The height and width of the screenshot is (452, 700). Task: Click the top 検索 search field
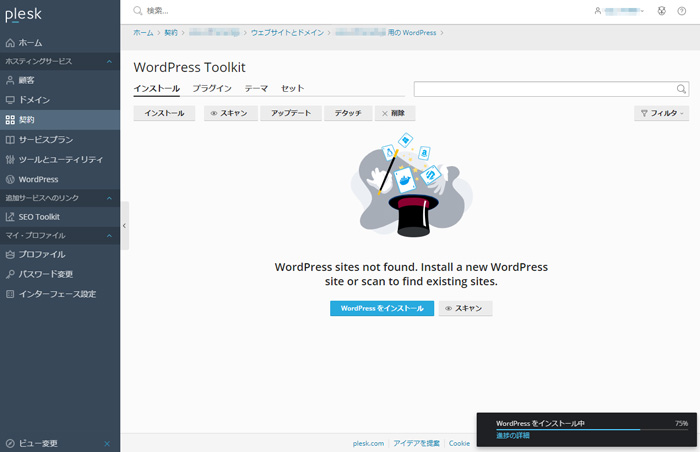tap(300, 10)
